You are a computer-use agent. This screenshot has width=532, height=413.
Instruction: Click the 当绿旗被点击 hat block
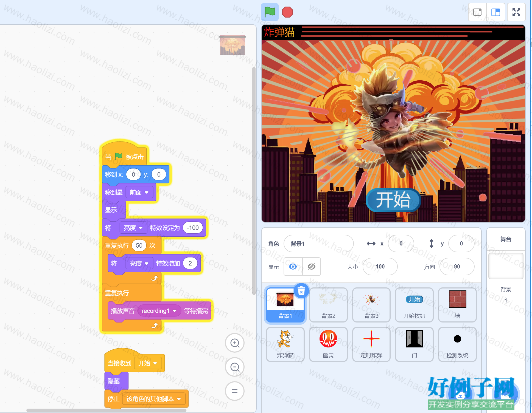coord(125,154)
